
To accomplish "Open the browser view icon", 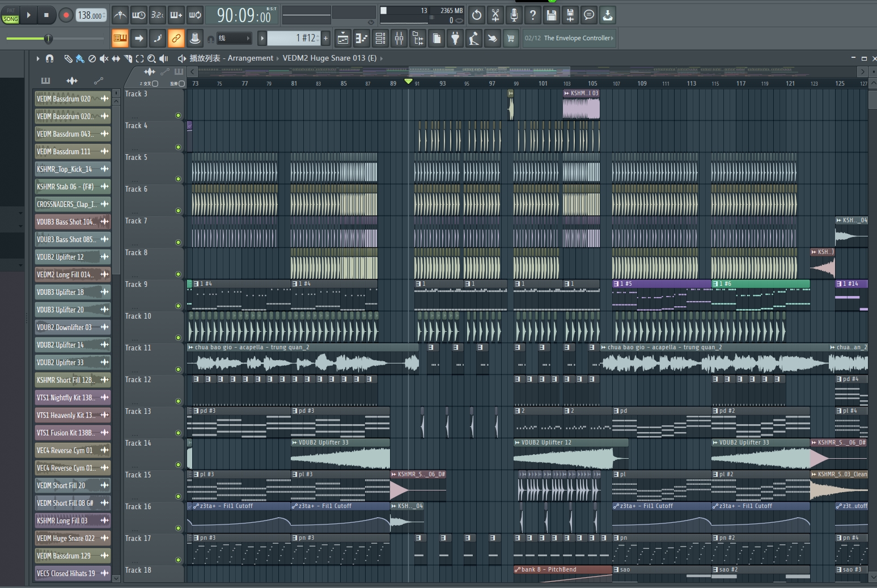I will (x=418, y=39).
